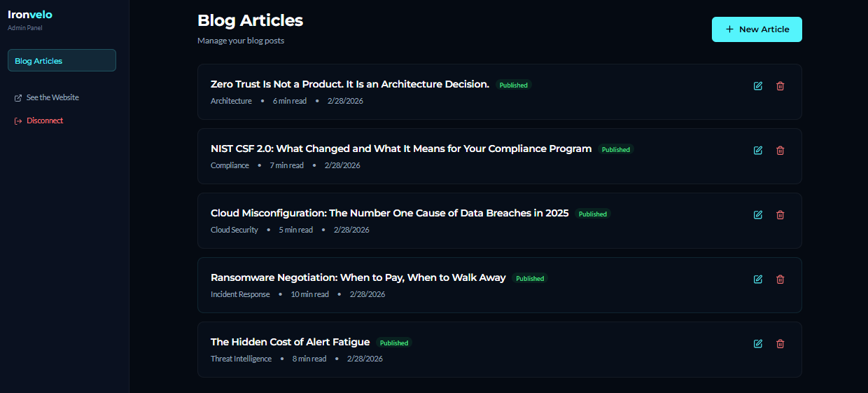The width and height of the screenshot is (868, 393).
Task: Click the Compliance category label
Action: (x=230, y=165)
